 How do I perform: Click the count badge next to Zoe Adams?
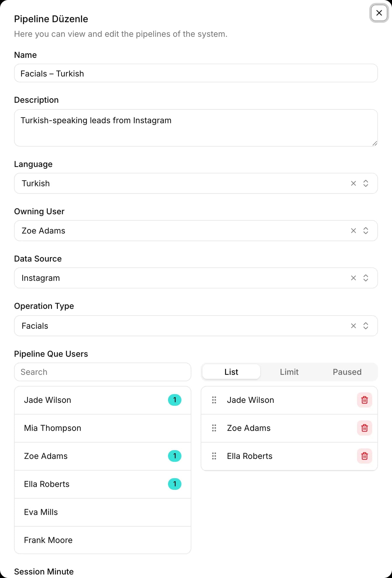point(175,456)
